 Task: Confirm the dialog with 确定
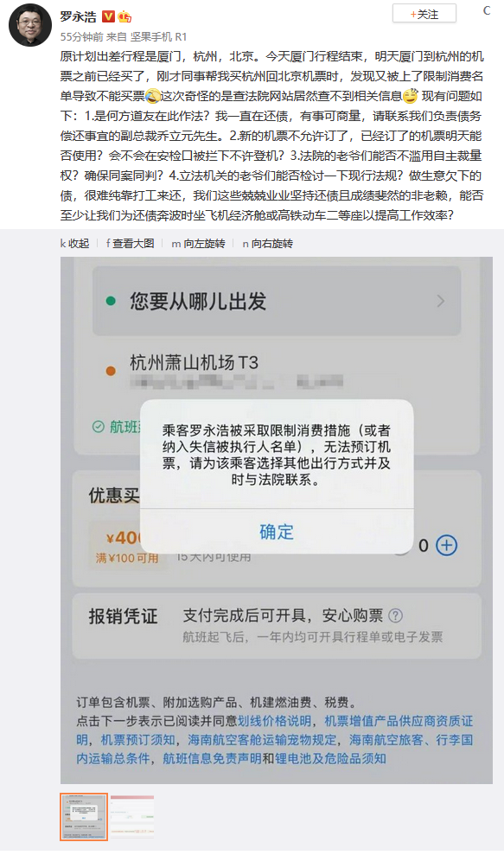277,532
